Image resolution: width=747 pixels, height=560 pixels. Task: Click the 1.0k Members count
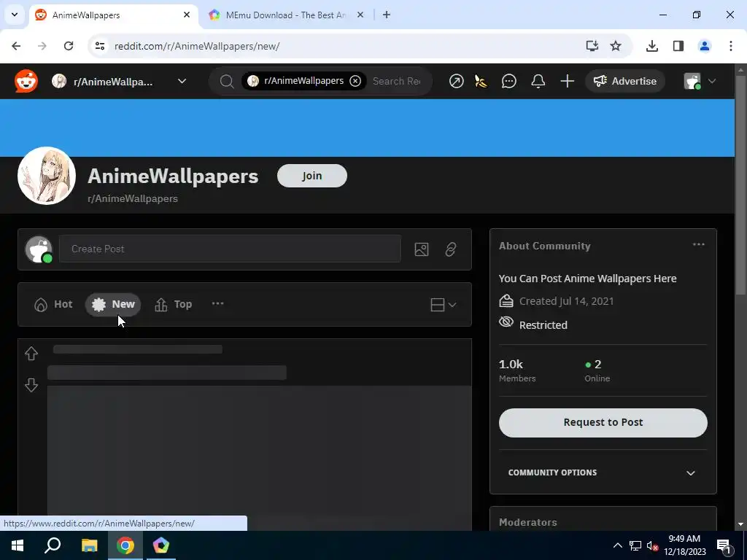coord(517,370)
